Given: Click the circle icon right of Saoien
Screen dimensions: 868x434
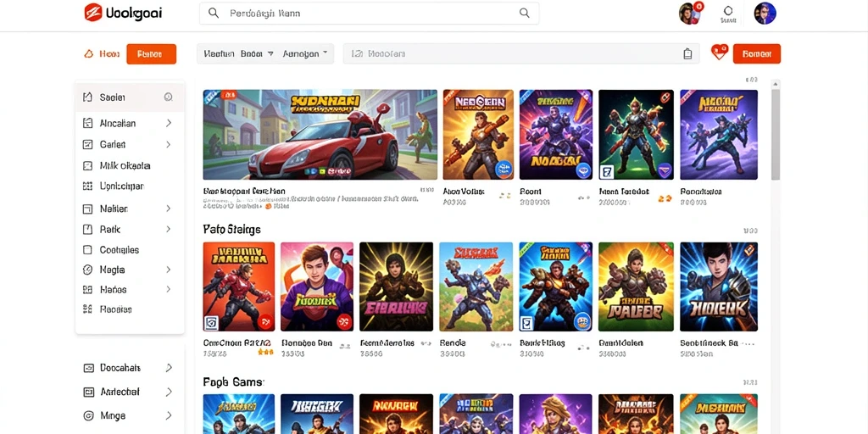Looking at the screenshot, I should (169, 97).
